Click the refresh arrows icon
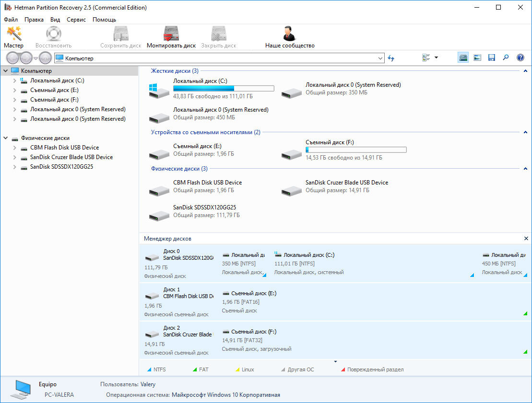The height and width of the screenshot is (403, 532). (x=391, y=58)
